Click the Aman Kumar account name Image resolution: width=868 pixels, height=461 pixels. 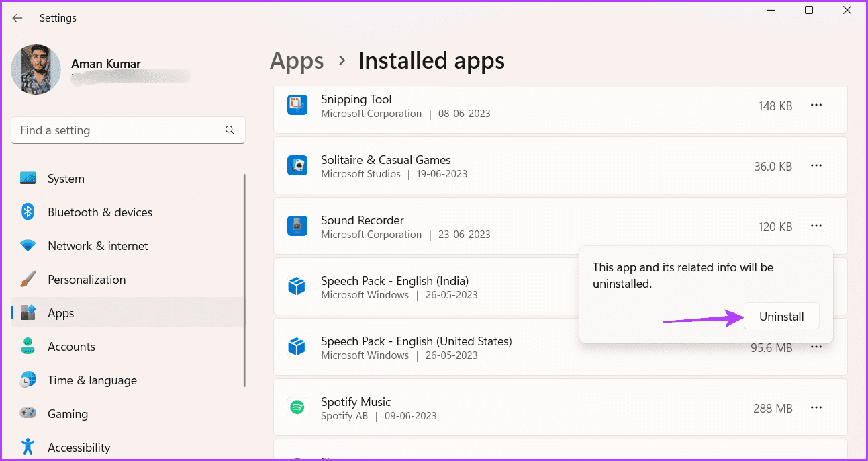[106, 64]
